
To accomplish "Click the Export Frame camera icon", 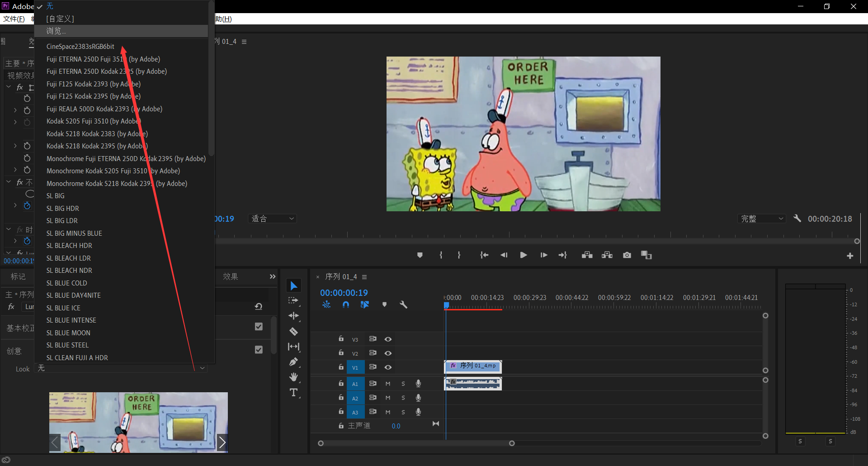I will 627,255.
